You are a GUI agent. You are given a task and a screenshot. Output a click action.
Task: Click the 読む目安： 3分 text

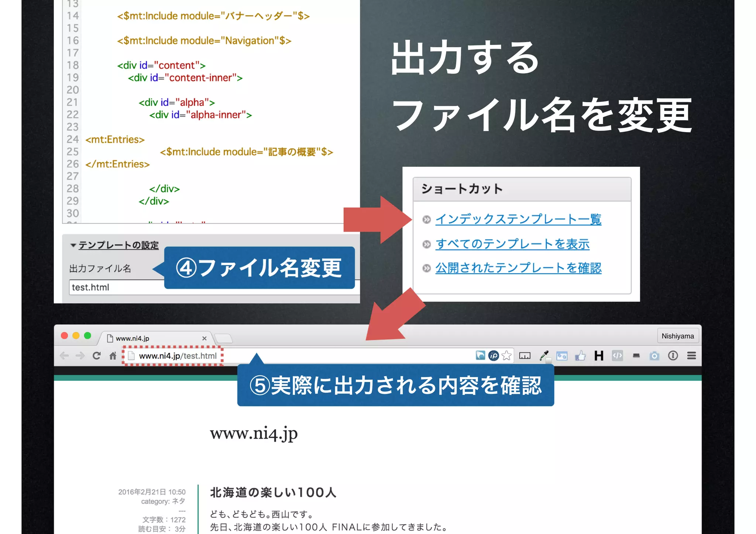pos(162,529)
